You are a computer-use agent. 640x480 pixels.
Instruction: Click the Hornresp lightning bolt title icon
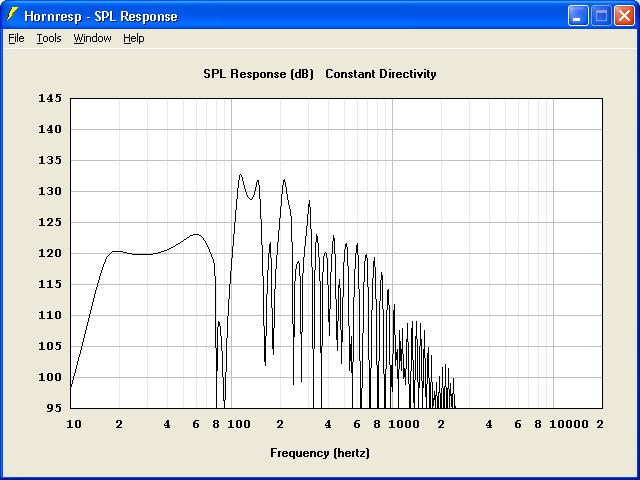click(x=13, y=15)
